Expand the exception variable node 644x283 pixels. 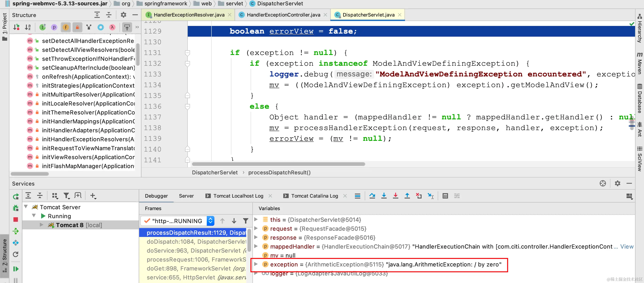[256, 264]
